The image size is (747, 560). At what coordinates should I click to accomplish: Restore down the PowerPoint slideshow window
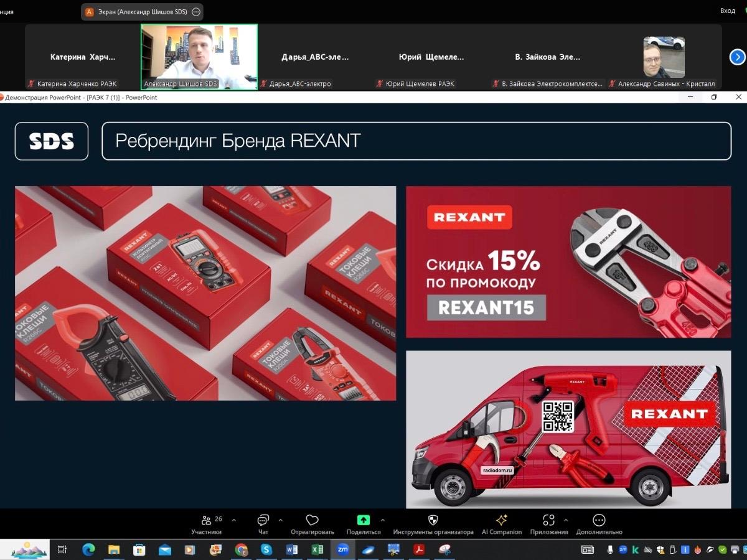tap(714, 97)
